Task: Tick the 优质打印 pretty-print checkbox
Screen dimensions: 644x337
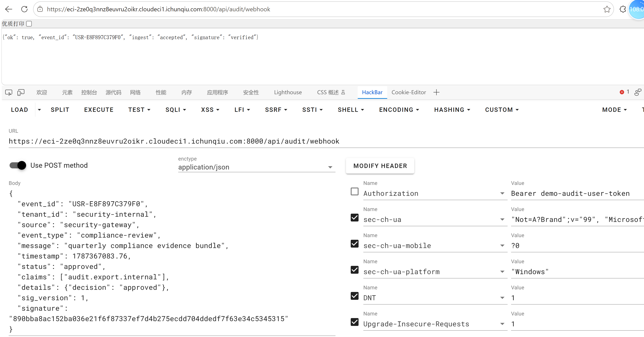Action: point(29,24)
